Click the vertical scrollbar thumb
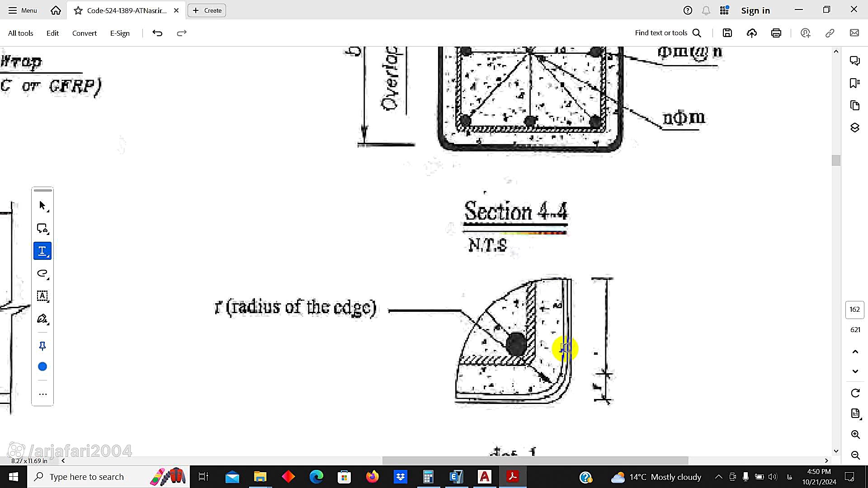The height and width of the screenshot is (488, 868). click(x=836, y=160)
